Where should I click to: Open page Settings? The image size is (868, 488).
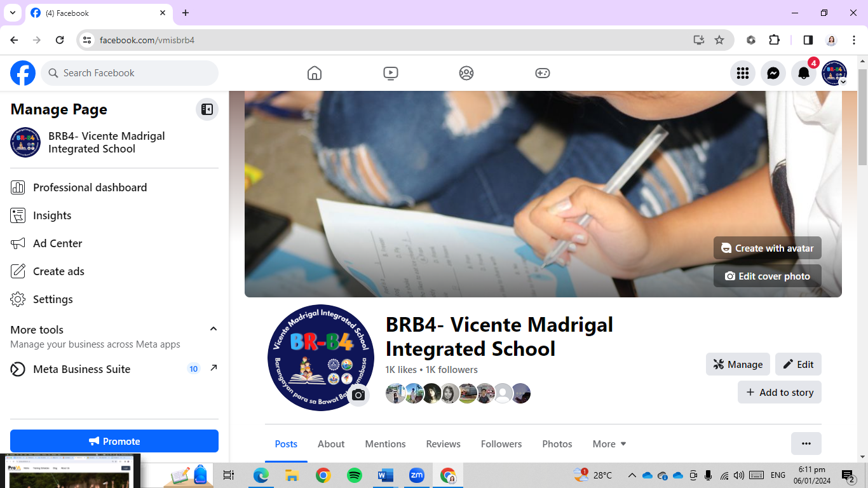point(53,299)
